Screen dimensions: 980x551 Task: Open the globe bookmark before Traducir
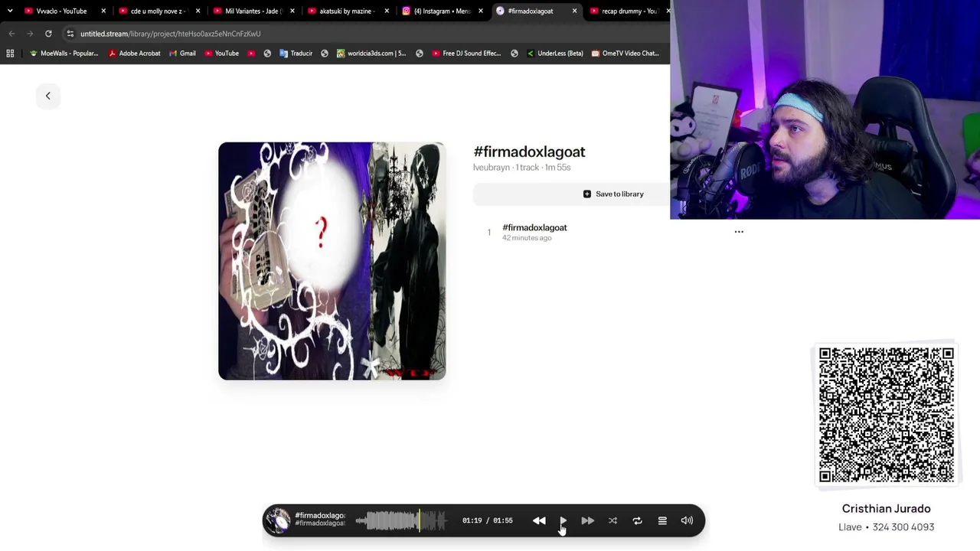point(267,54)
